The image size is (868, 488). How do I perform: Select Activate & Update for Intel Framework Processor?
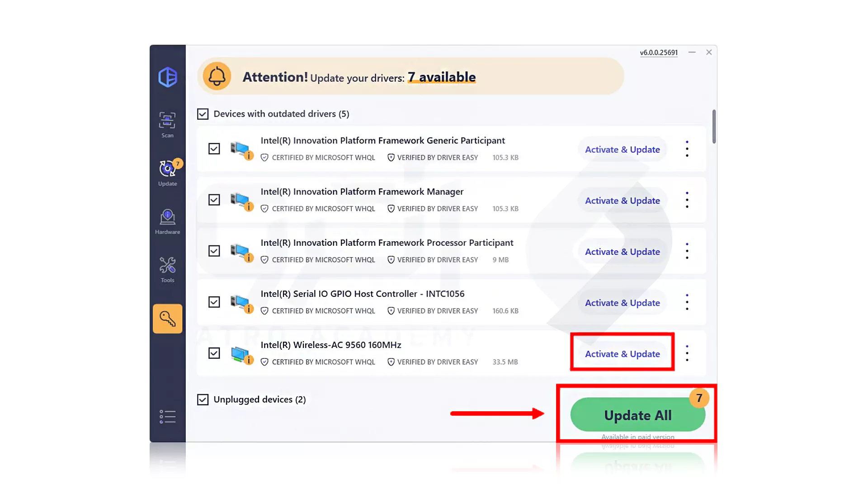pyautogui.click(x=623, y=251)
